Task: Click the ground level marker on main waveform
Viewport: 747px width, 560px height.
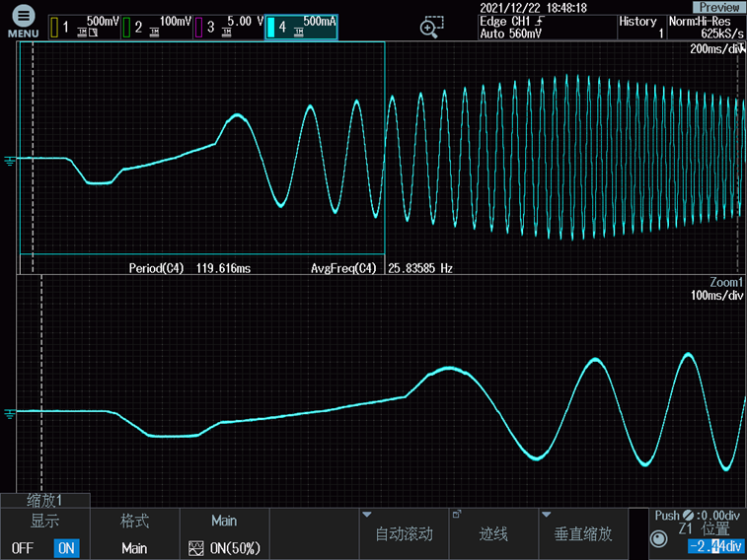Action: (11, 159)
